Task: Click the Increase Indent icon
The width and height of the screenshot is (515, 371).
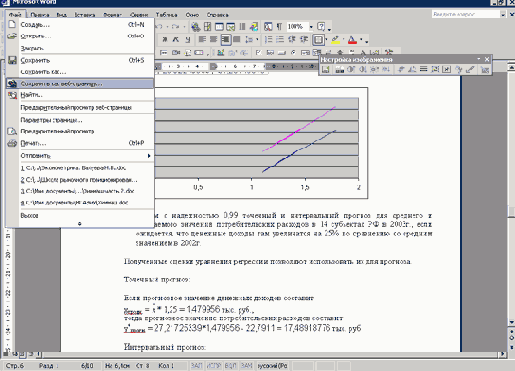Action: pos(304,40)
